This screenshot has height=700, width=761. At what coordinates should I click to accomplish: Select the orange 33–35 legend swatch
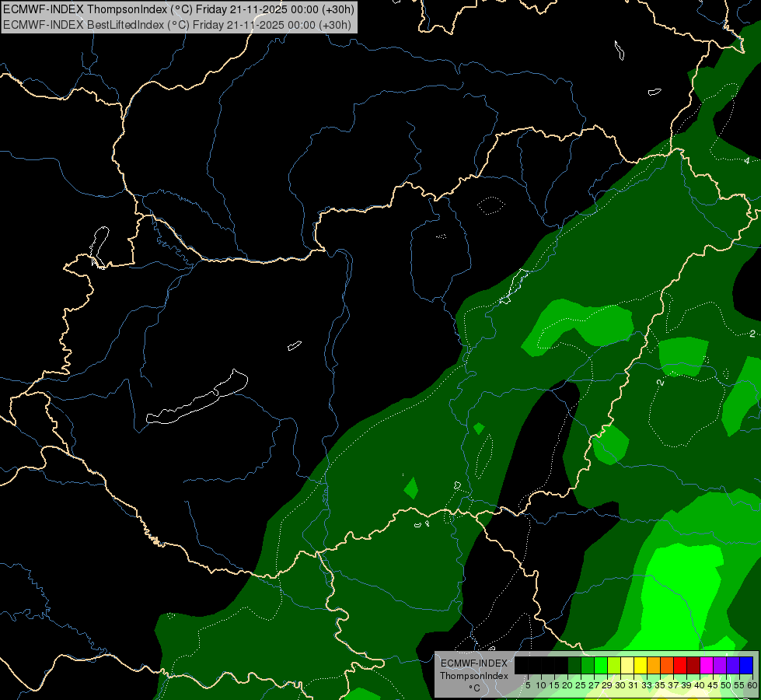click(x=654, y=665)
